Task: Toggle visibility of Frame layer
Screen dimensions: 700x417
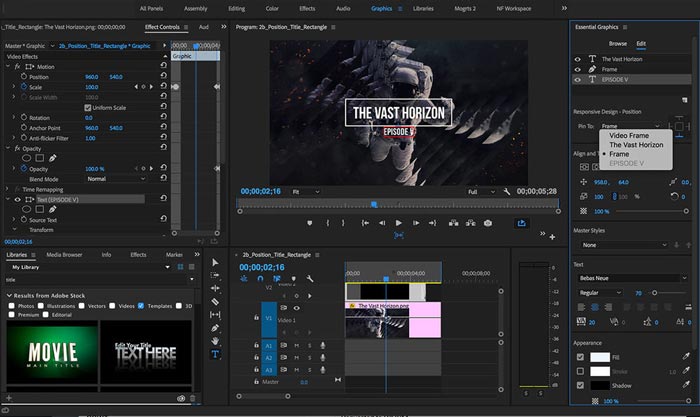Action: 578,69
